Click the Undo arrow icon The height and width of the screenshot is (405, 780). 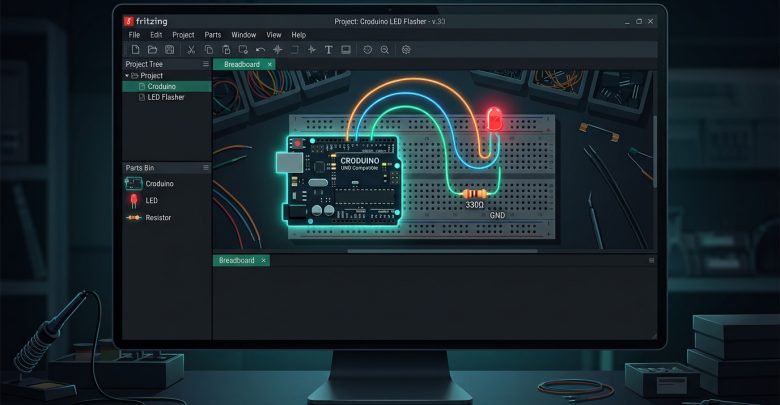click(260, 49)
